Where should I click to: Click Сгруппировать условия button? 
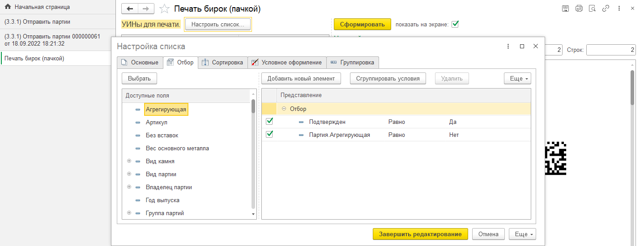coord(388,78)
